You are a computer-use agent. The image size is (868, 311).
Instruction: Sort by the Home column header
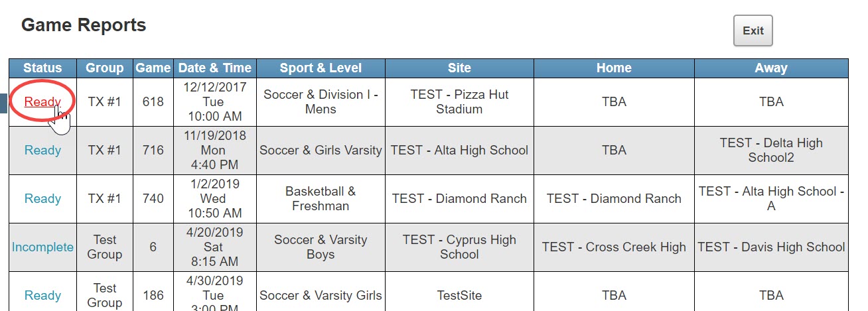(x=614, y=68)
